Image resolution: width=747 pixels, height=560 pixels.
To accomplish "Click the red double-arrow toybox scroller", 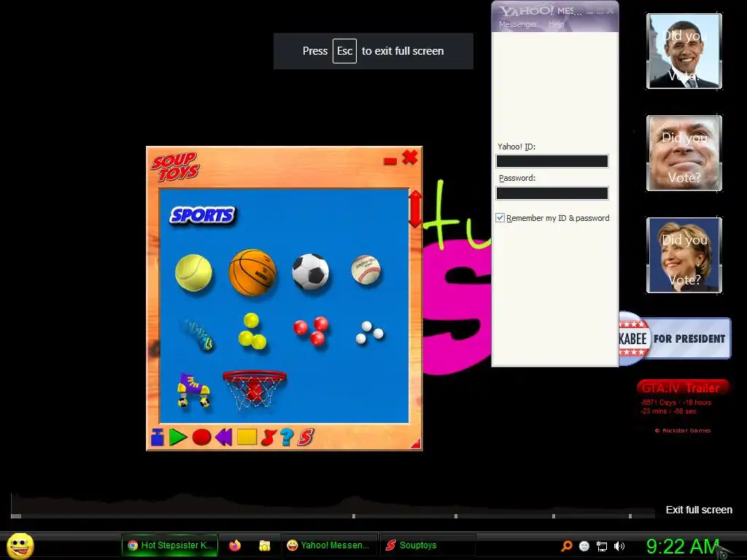I will pyautogui.click(x=415, y=209).
